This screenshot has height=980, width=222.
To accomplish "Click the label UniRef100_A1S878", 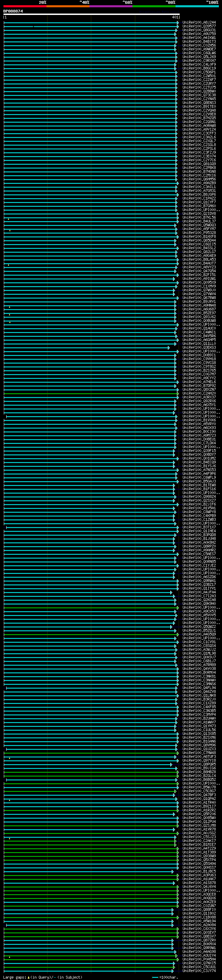I will point(199,883).
